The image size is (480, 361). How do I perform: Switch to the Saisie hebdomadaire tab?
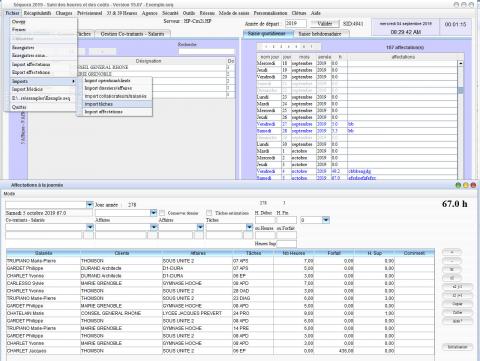click(320, 34)
